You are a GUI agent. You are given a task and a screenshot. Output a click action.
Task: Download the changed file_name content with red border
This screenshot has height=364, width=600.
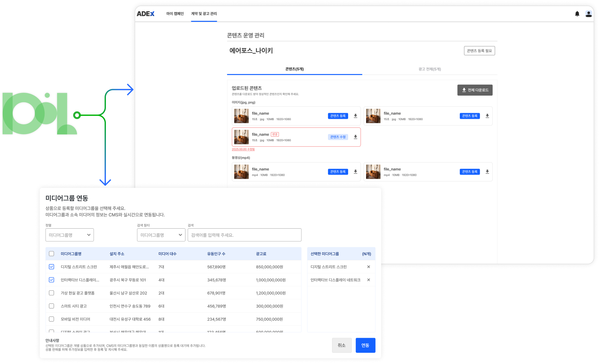pos(356,137)
